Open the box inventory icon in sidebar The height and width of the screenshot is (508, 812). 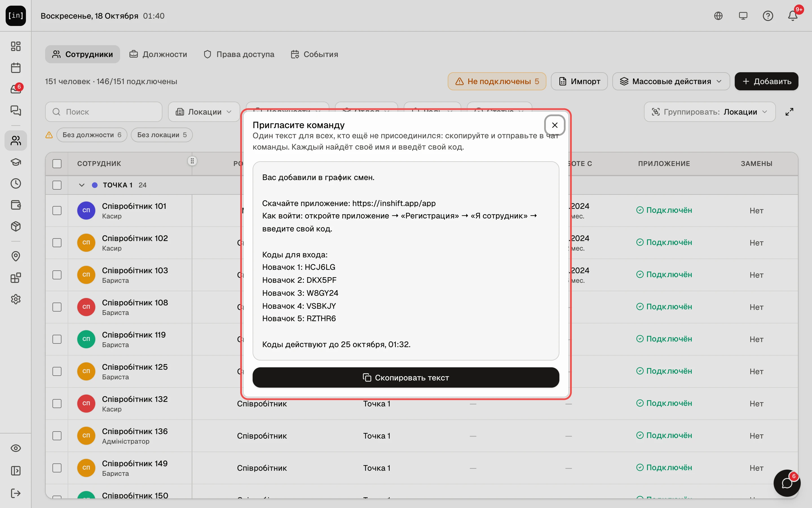coord(16,226)
